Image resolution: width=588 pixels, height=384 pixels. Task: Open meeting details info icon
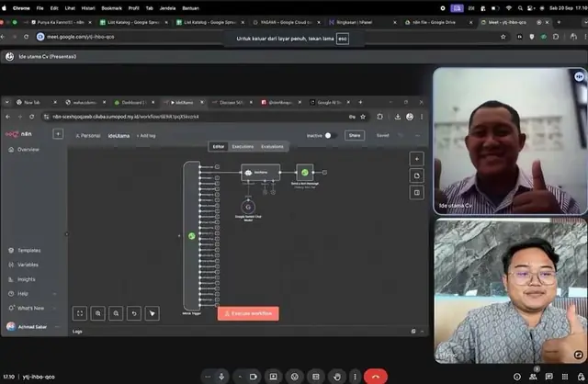click(517, 377)
